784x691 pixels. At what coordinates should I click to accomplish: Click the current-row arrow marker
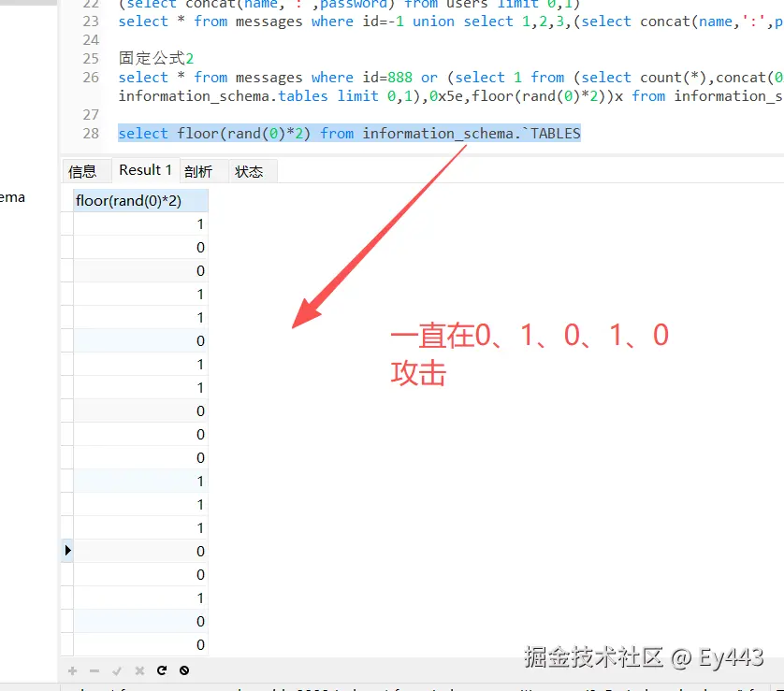coord(67,551)
